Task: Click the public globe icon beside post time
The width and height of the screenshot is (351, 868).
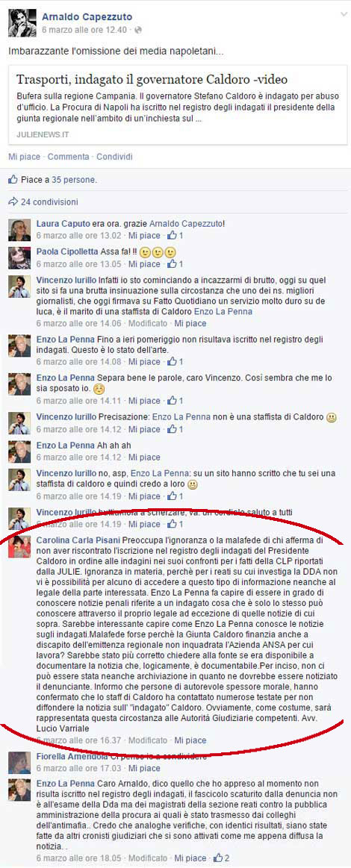Action: tap(138, 29)
